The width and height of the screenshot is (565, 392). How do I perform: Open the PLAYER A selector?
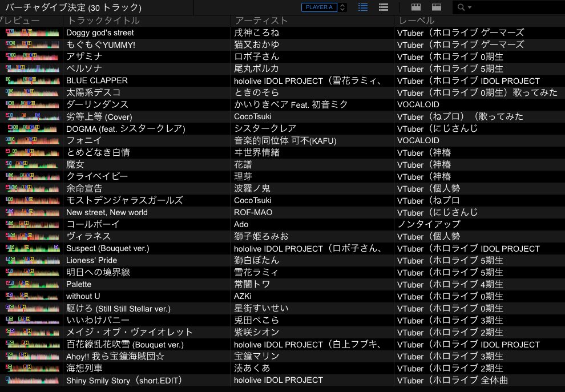[x=319, y=7]
